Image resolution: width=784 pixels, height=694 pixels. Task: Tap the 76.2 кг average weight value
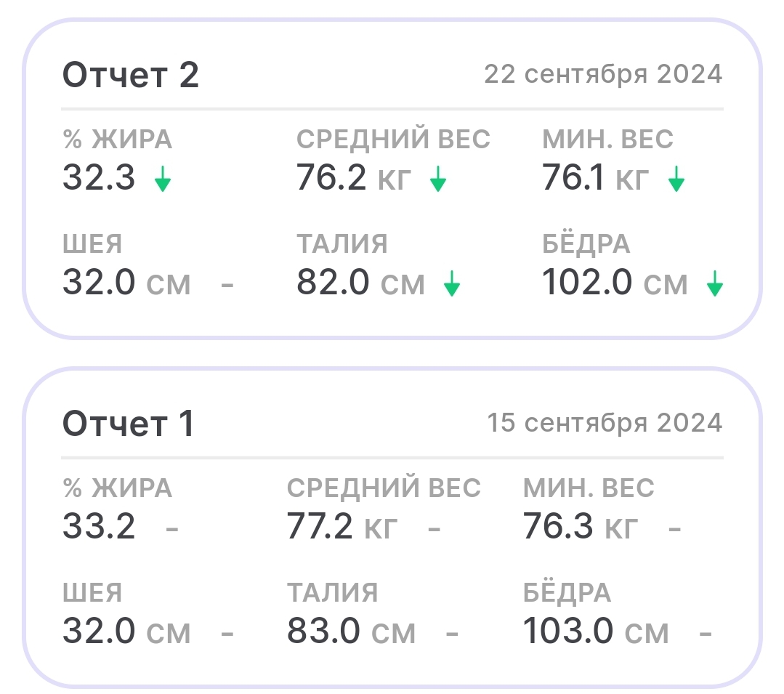pos(351,178)
